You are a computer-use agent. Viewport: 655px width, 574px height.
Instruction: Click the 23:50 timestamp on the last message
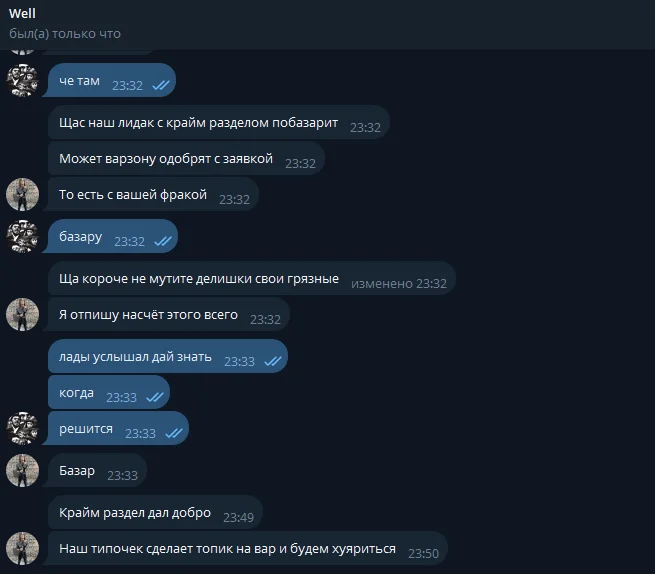(x=423, y=554)
